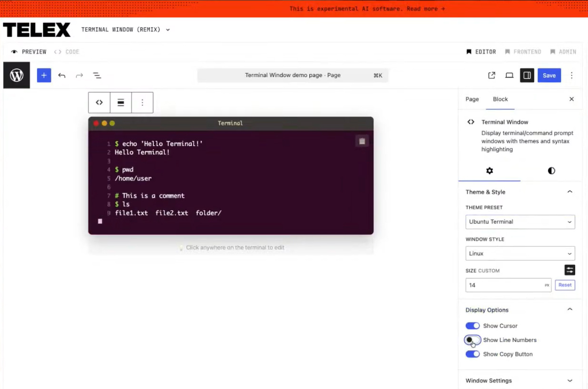This screenshot has height=389, width=588.
Task: Open the Window Style dropdown showing Linux
Action: pos(520,253)
